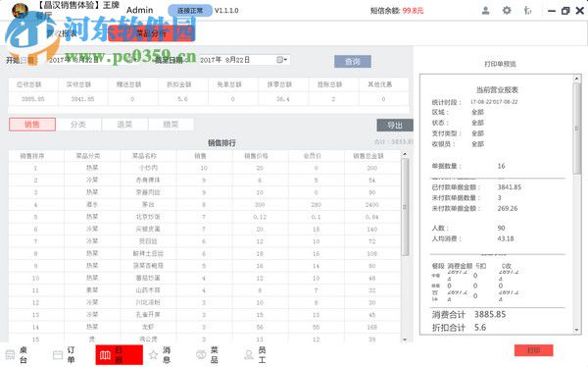The image size is (588, 367).
Task: Select the 山药木耳 row
Action: 205,290
